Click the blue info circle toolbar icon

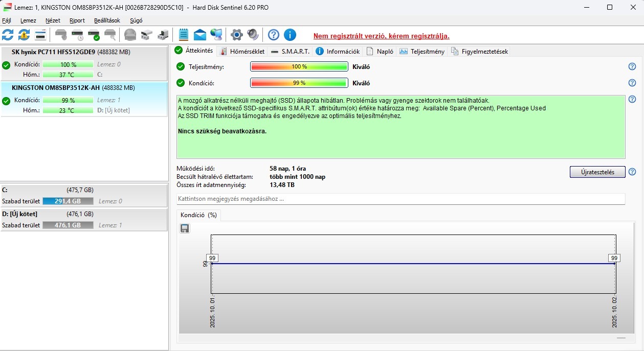[x=290, y=35]
